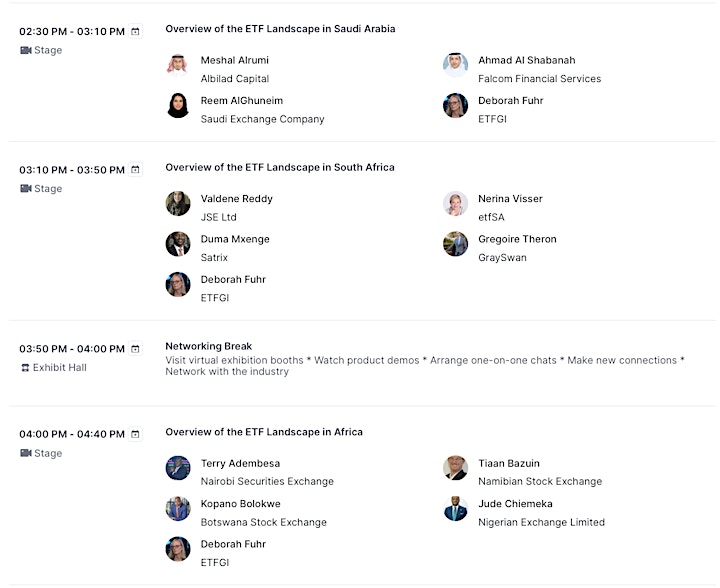Viewport: 720px width, 588px height.
Task: Click the Stage video icon for Saudi Arabia session
Action: pyautogui.click(x=26, y=50)
